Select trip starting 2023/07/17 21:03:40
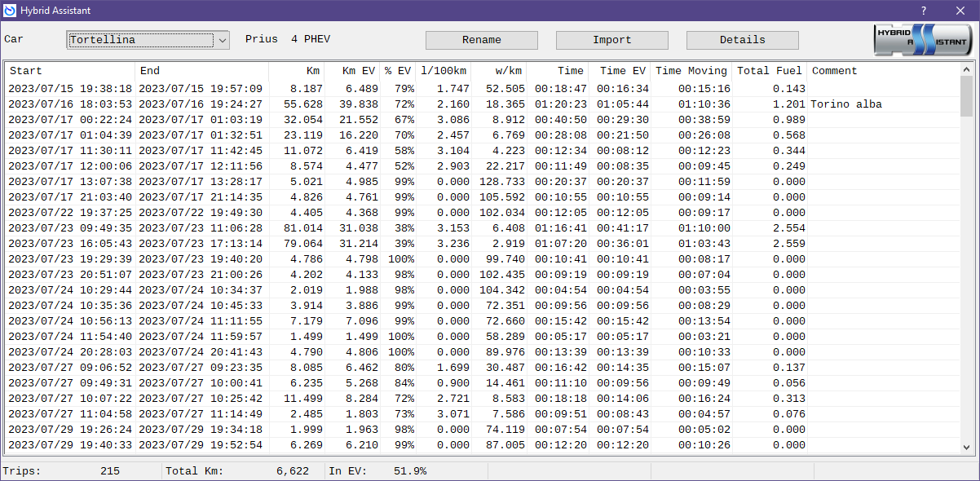Screen dimensions: 980x481 coord(483,197)
